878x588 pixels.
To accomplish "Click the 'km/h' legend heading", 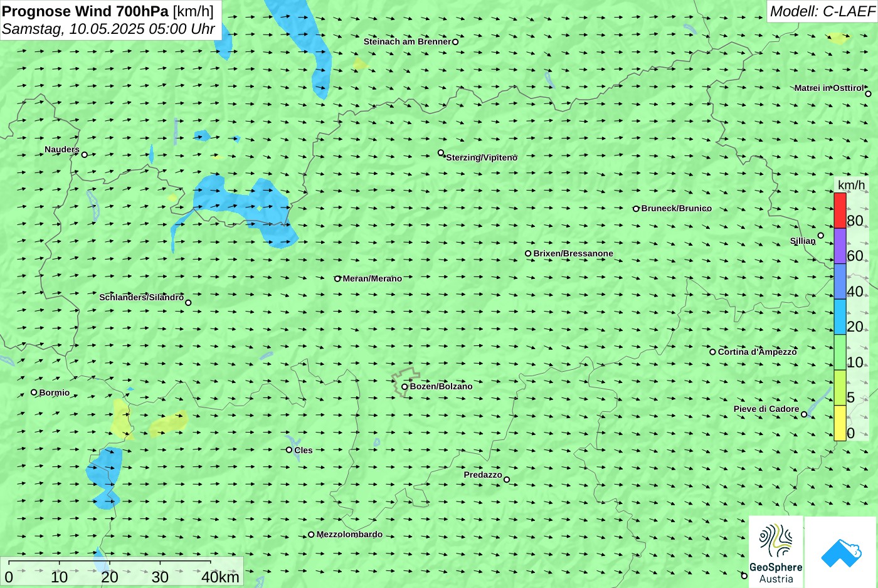I will tap(851, 185).
